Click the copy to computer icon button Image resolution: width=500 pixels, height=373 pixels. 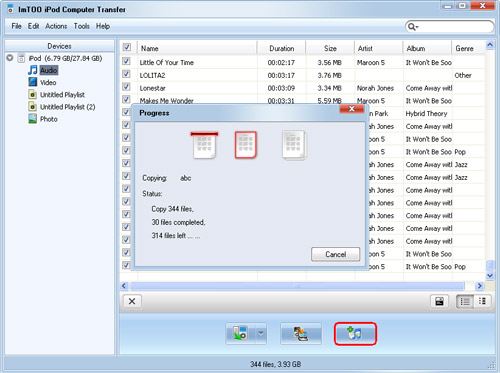[241, 333]
